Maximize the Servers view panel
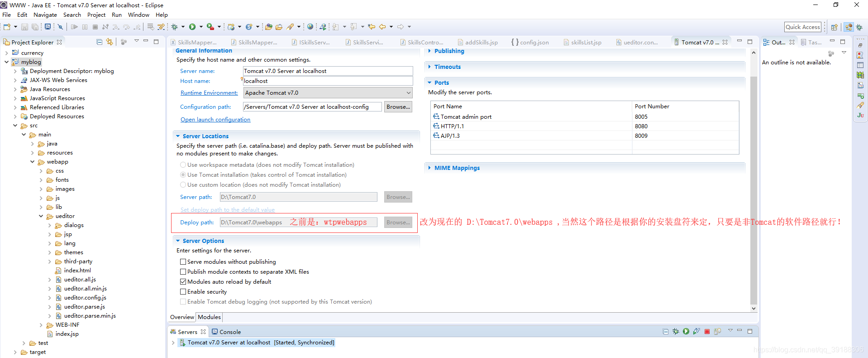The width and height of the screenshot is (868, 358). (750, 331)
